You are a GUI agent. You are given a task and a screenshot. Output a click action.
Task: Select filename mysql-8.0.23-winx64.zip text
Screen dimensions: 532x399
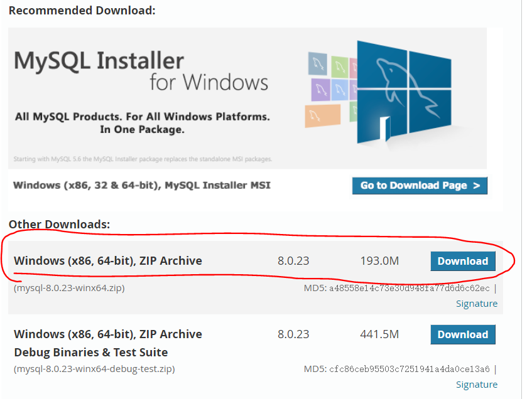(69, 288)
